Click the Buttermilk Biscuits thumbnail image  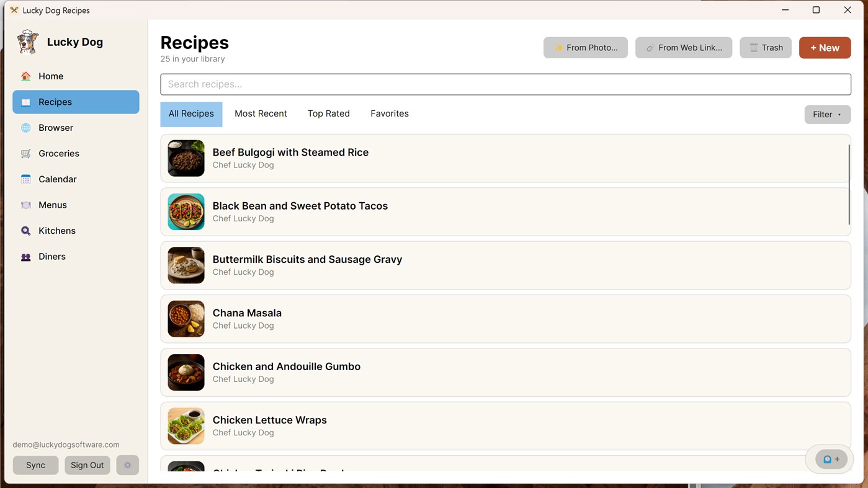click(x=186, y=265)
